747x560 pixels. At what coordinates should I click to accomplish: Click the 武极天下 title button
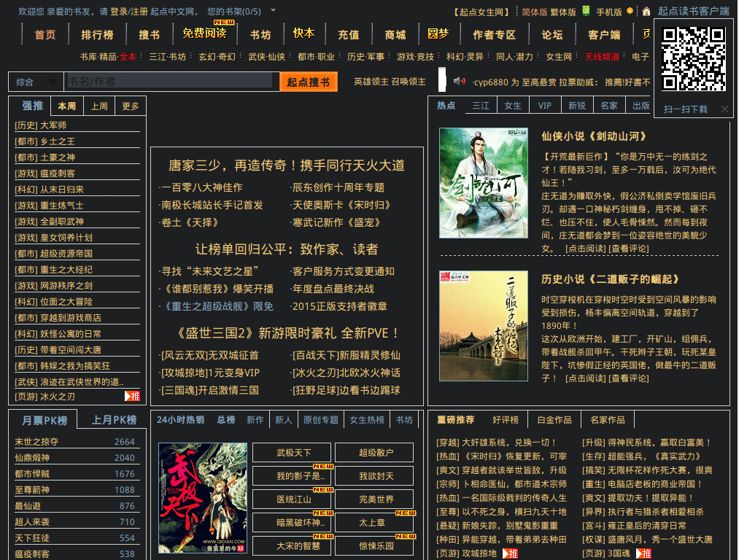click(292, 452)
